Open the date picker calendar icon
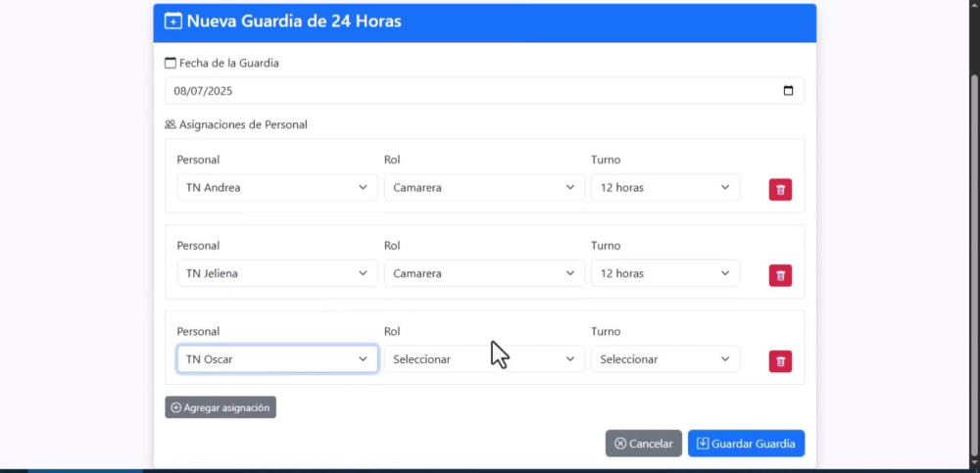The height and width of the screenshot is (473, 980). [x=788, y=91]
